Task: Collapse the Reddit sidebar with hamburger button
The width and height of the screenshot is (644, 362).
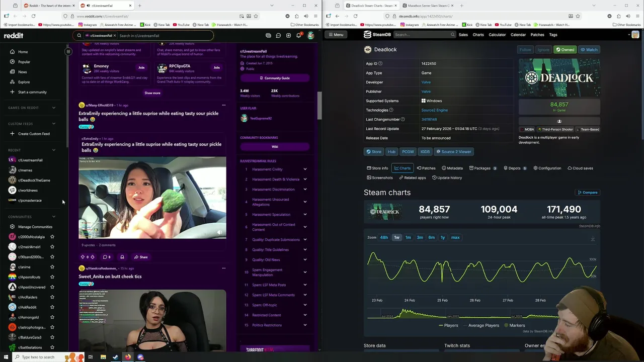Action: (68, 52)
